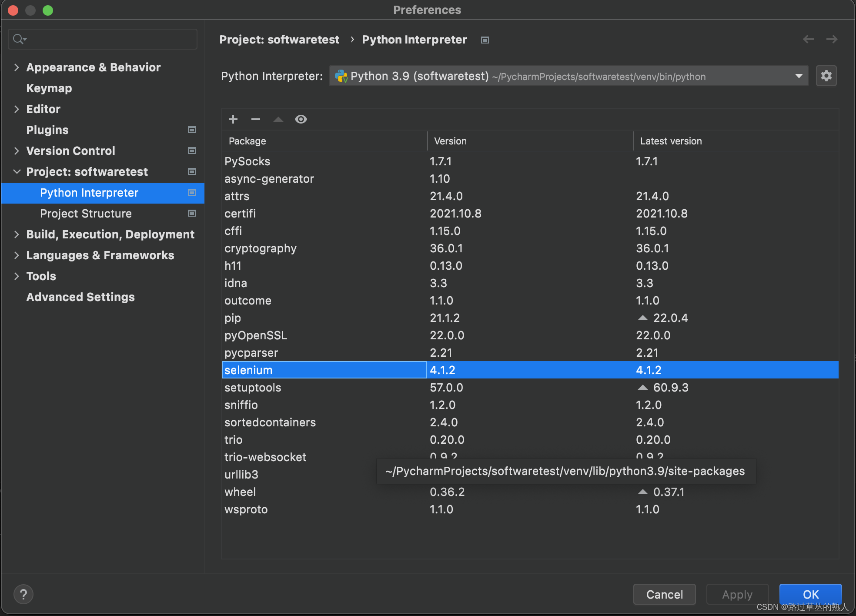856x616 pixels.
Task: Select the sortedcontainers package row
Action: (x=530, y=422)
